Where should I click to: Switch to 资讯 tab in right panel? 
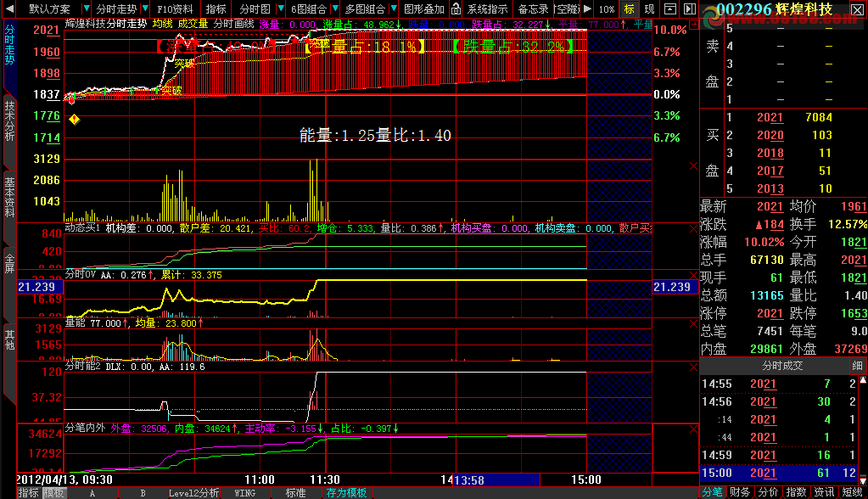(x=824, y=492)
